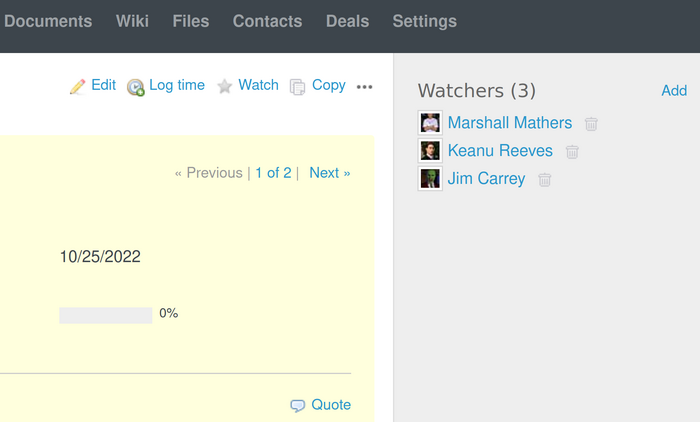The image size is (700, 422).
Task: Click Keanu Reeves avatar thumbnail
Action: [x=430, y=151]
